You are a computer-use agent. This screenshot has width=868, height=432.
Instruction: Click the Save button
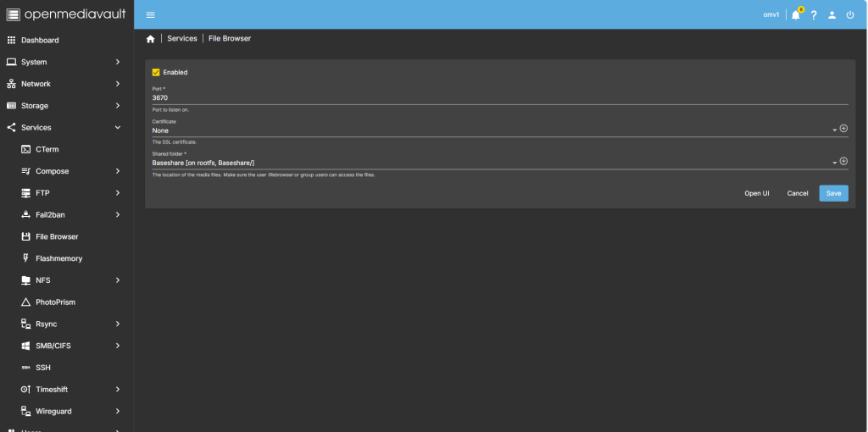point(832,193)
